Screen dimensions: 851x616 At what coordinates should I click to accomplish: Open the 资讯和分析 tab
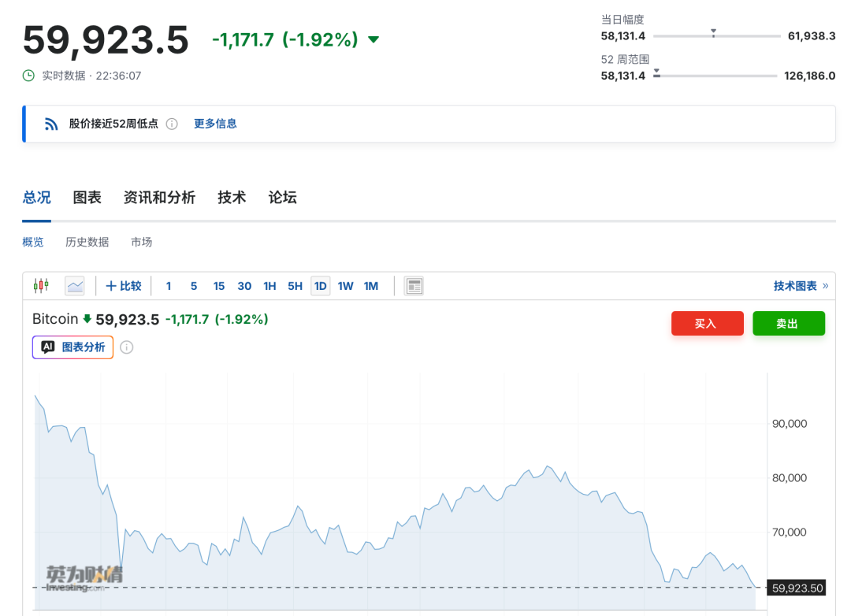click(x=159, y=197)
